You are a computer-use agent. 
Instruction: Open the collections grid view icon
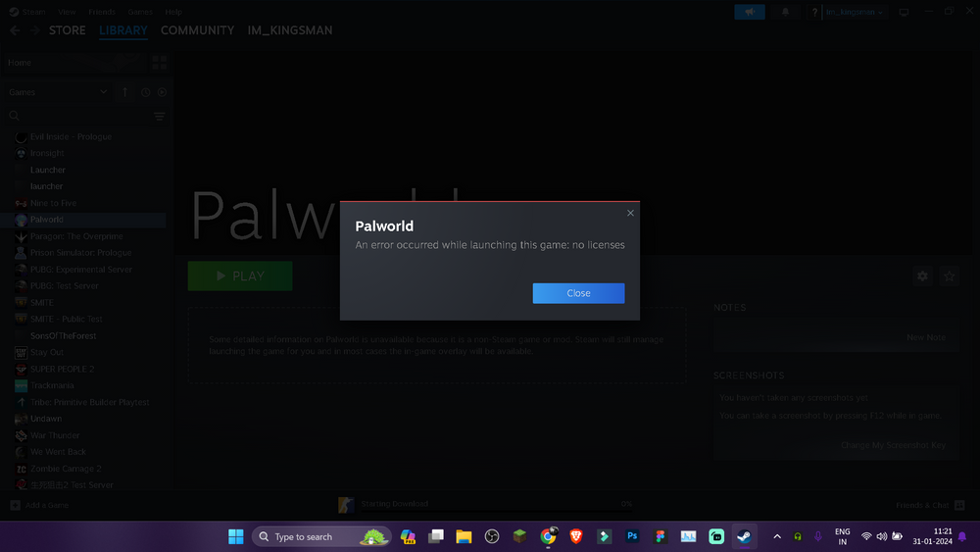160,63
